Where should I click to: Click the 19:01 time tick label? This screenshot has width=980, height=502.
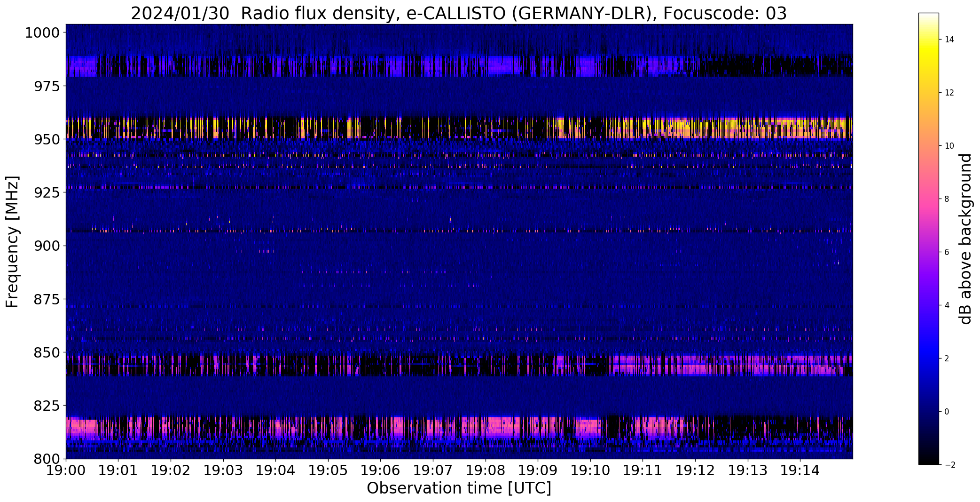point(118,470)
